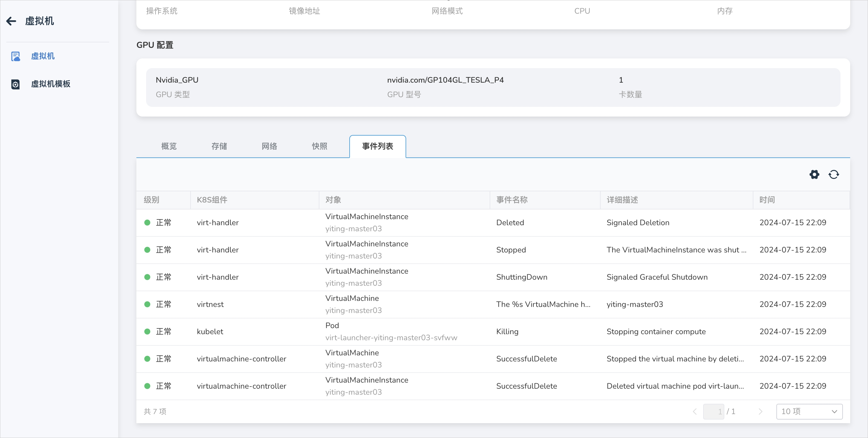Select 虚拟机 in the sidebar
The height and width of the screenshot is (438, 868).
(x=43, y=56)
